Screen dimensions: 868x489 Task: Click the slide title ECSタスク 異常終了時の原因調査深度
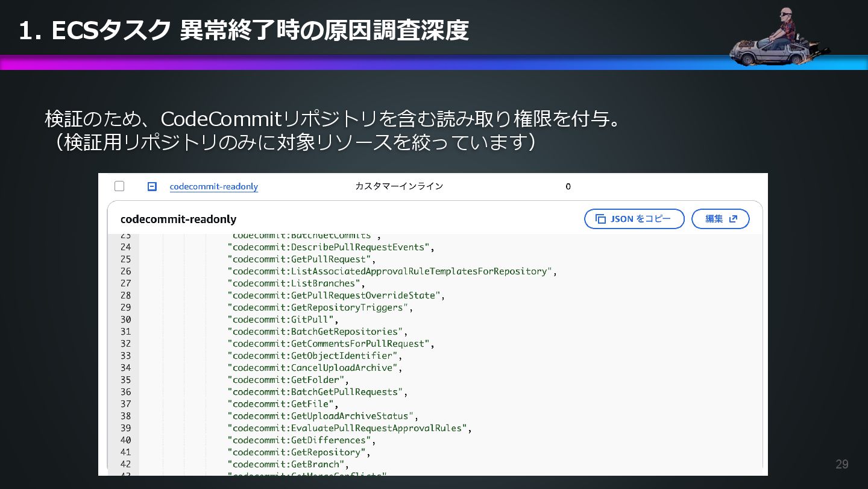[244, 30]
